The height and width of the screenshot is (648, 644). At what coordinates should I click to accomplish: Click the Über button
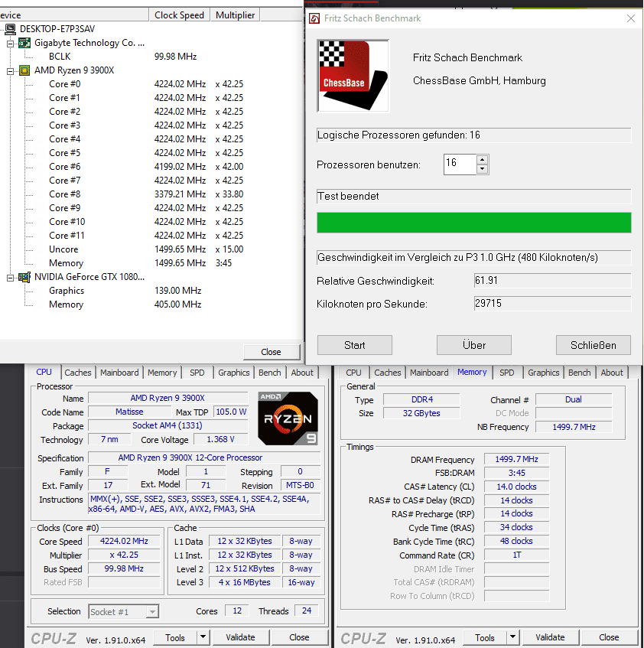[473, 345]
